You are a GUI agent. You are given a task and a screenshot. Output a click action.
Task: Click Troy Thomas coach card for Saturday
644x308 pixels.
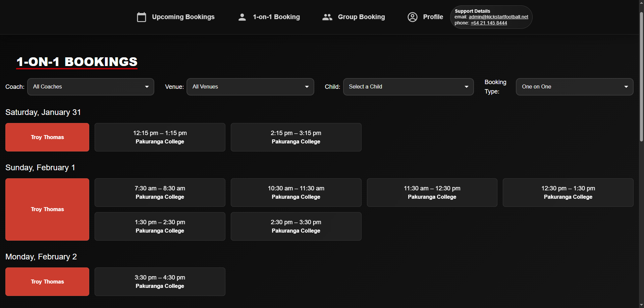pyautogui.click(x=47, y=137)
